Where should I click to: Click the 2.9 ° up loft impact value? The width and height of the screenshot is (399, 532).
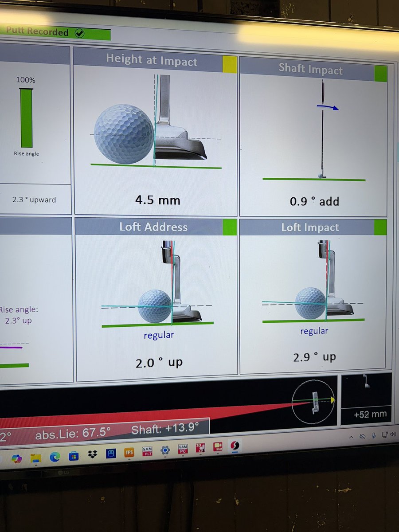pyautogui.click(x=314, y=357)
